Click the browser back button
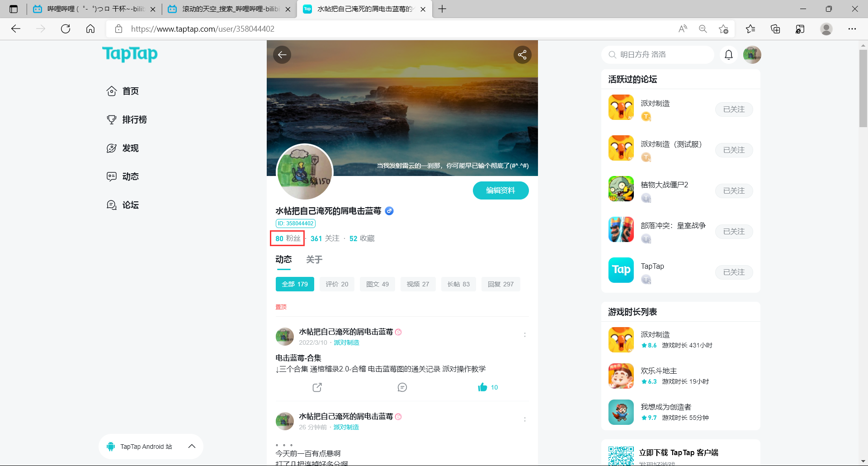 coord(16,29)
